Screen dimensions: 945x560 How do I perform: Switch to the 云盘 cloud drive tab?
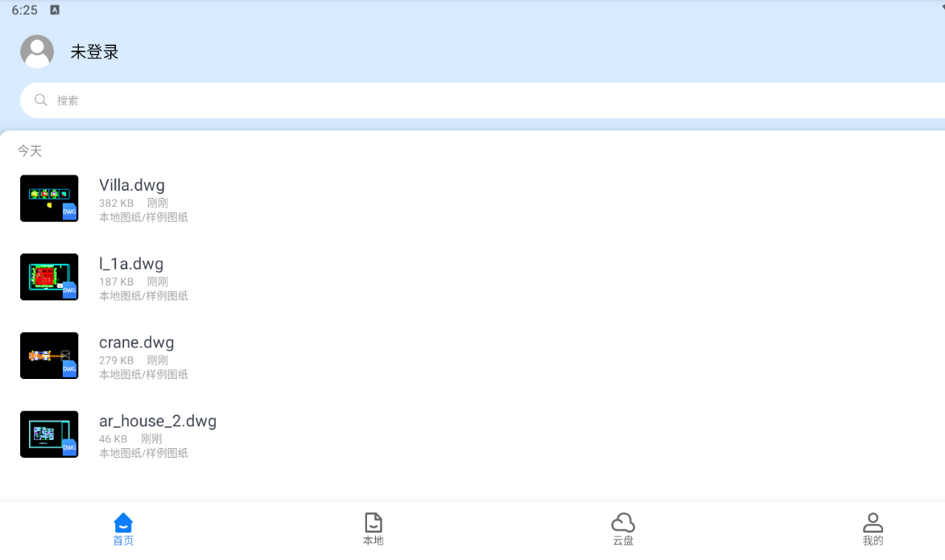click(x=623, y=529)
